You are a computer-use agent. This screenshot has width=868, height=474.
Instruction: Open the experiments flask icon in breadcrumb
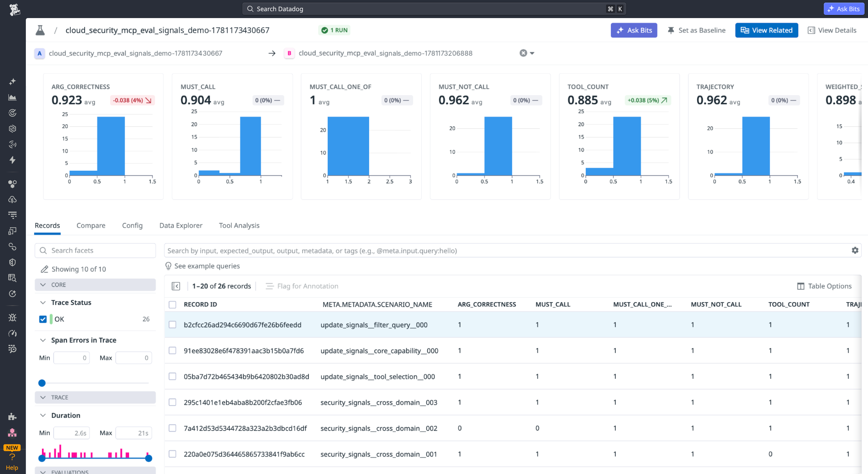(40, 30)
